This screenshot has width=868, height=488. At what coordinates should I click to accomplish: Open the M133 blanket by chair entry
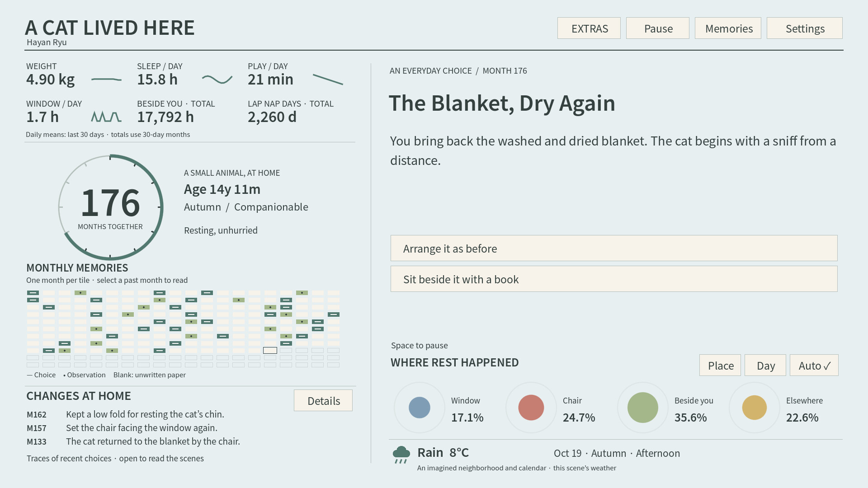click(133, 441)
